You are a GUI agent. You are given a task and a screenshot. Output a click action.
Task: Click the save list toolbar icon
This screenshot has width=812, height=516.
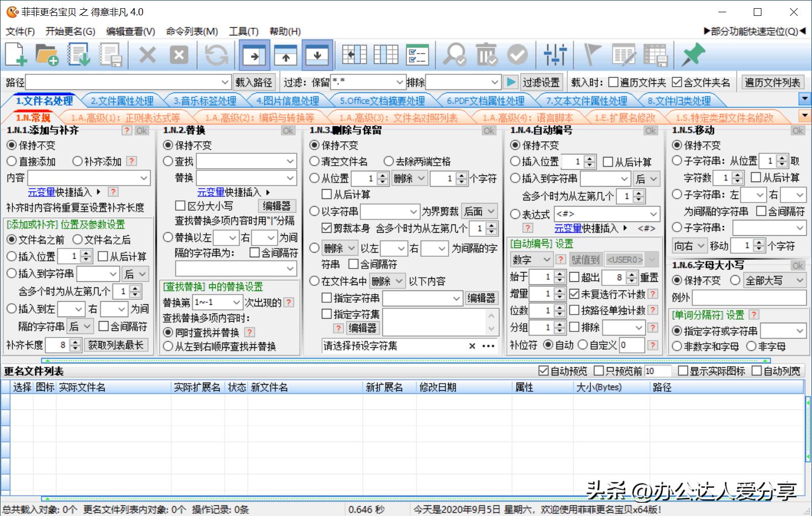coord(111,54)
